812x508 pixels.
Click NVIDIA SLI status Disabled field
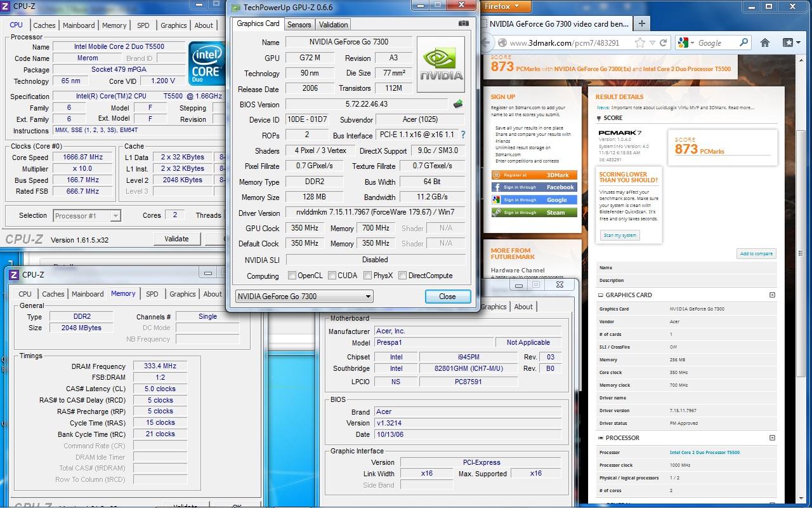point(375,260)
